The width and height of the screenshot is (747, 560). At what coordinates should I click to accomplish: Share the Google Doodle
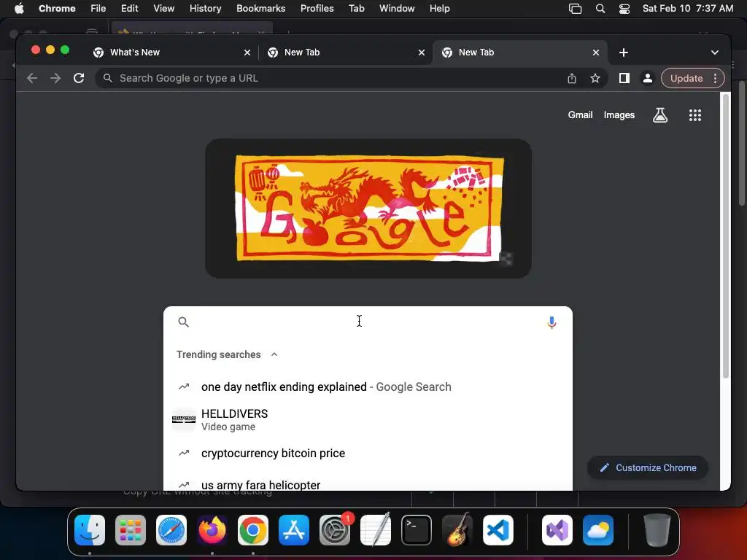tap(506, 259)
